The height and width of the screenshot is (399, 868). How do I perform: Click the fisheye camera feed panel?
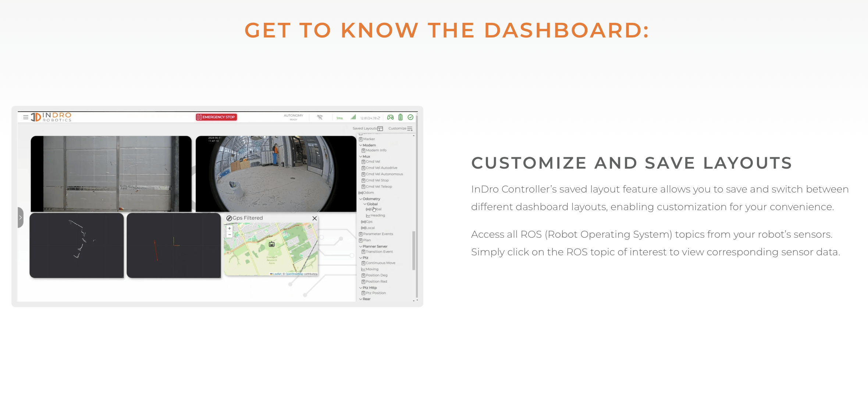(276, 174)
